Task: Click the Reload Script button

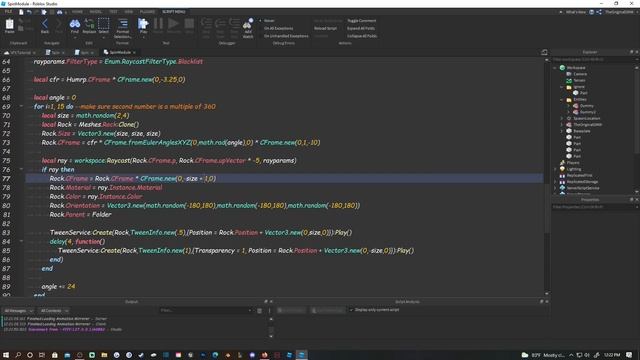Action: pyautogui.click(x=325, y=28)
